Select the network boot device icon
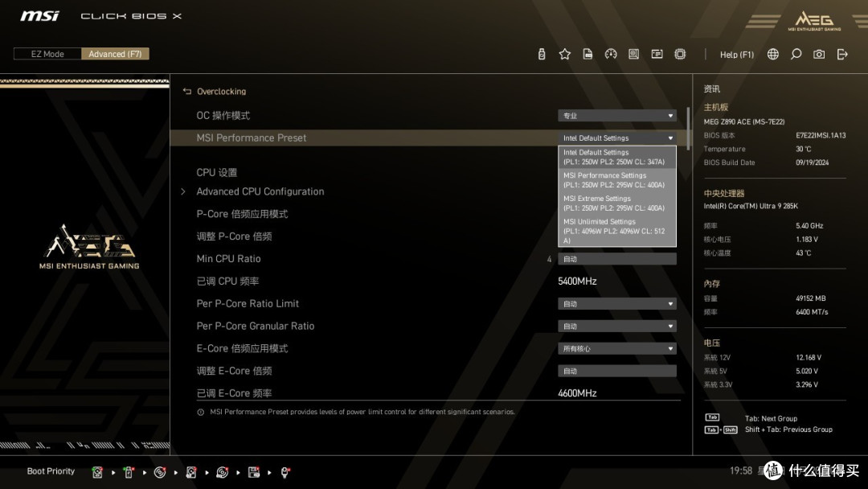 tap(285, 472)
